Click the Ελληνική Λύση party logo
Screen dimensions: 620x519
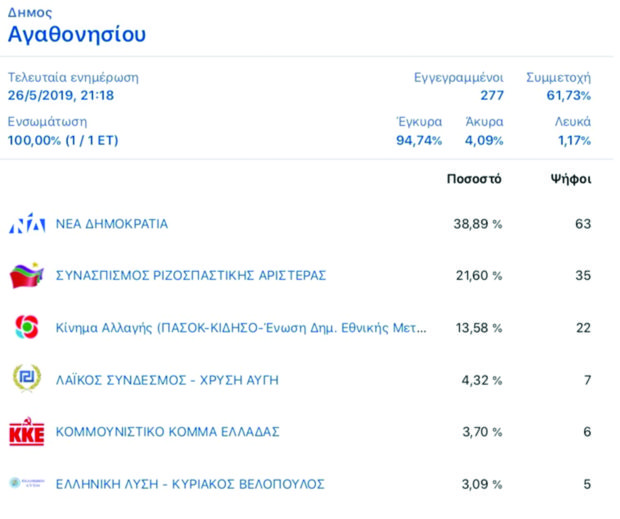[x=27, y=484]
